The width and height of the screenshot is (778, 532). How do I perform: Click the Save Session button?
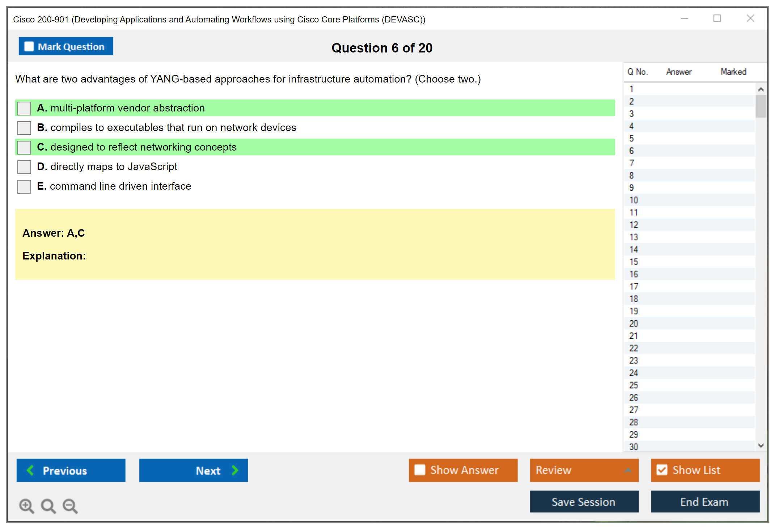[x=584, y=502]
